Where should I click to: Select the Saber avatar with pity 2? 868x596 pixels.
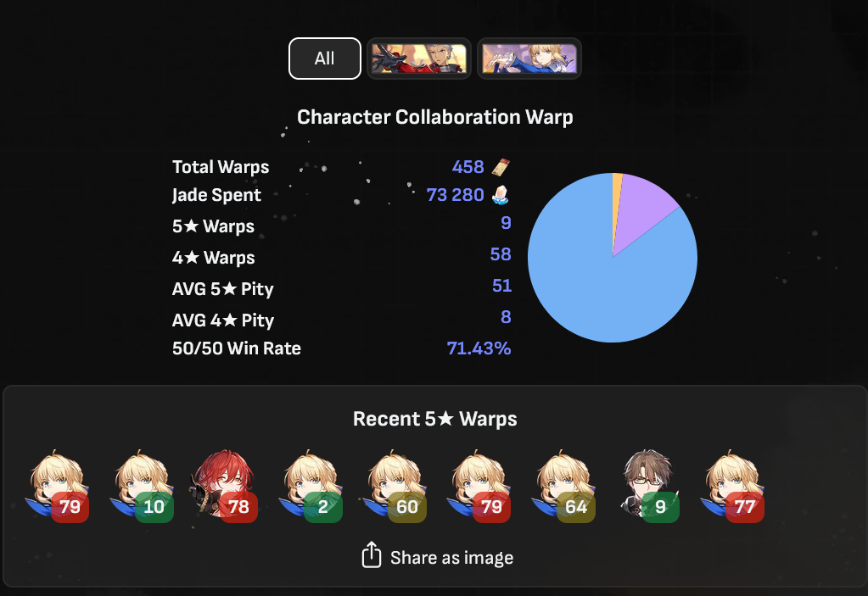[311, 485]
